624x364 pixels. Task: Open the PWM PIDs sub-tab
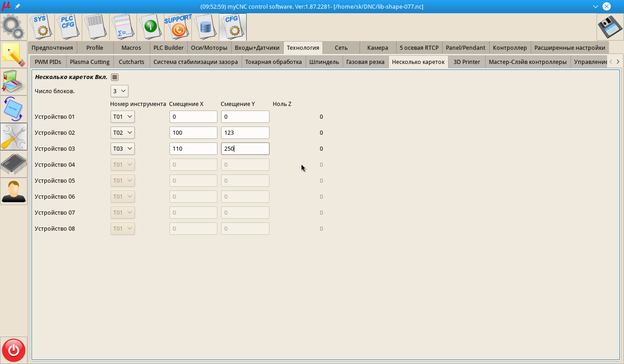click(x=48, y=62)
